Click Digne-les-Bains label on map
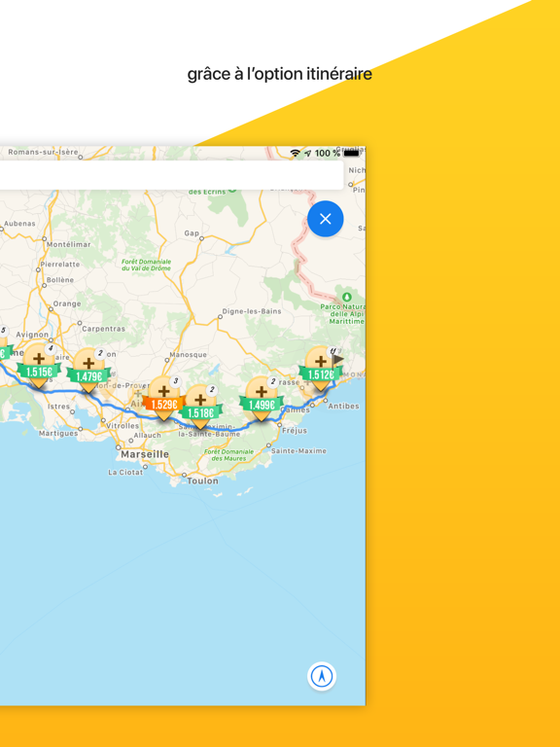This screenshot has width=560, height=747. coord(252,311)
